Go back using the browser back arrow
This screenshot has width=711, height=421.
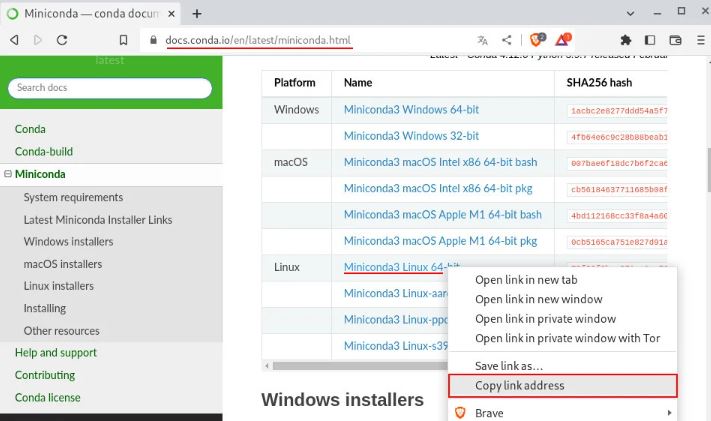point(15,40)
